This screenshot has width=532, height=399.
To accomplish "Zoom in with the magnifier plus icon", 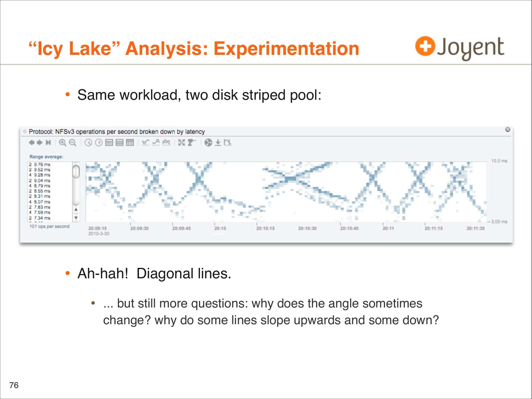I will 62,143.
